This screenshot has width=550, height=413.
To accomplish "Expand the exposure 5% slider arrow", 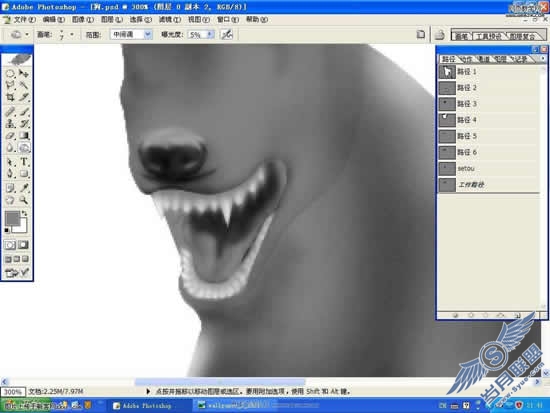I will [210, 34].
